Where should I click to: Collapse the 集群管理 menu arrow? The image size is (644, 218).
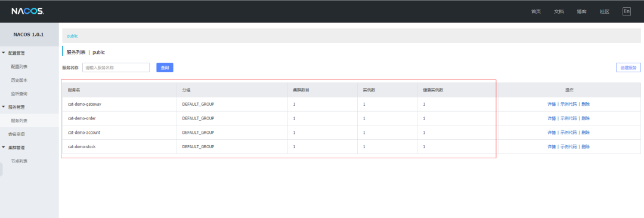pyautogui.click(x=4, y=148)
